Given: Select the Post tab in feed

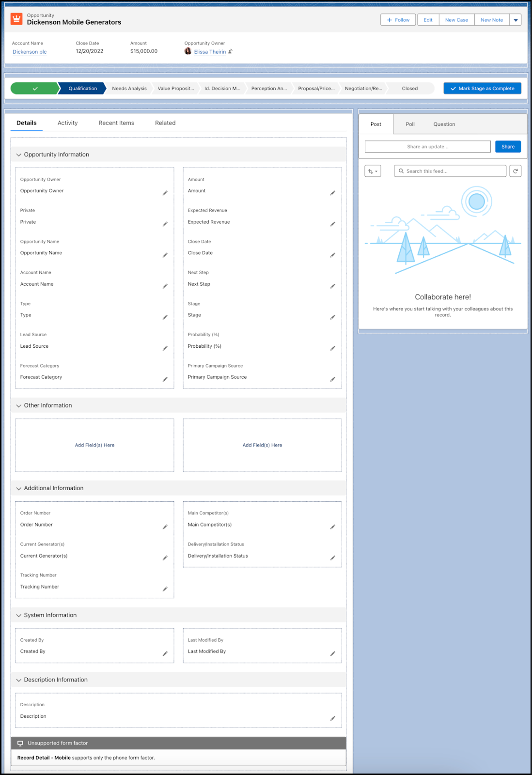Looking at the screenshot, I should click(x=376, y=124).
